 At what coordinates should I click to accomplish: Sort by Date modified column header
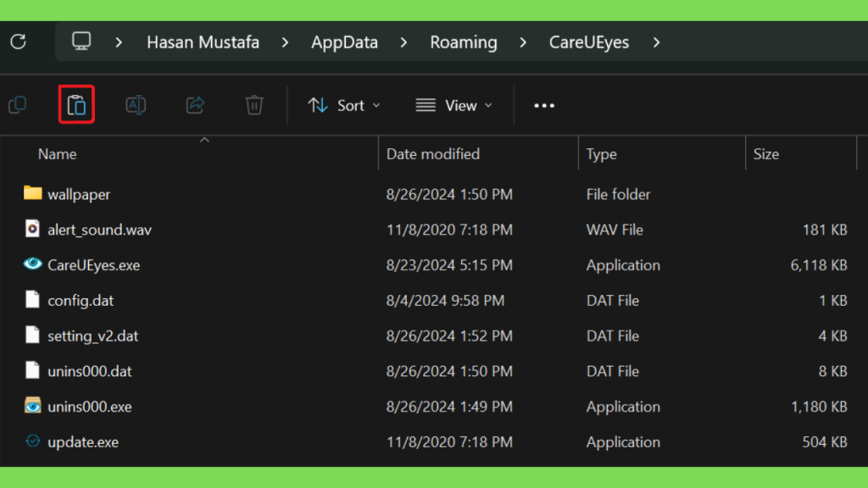[x=433, y=154]
